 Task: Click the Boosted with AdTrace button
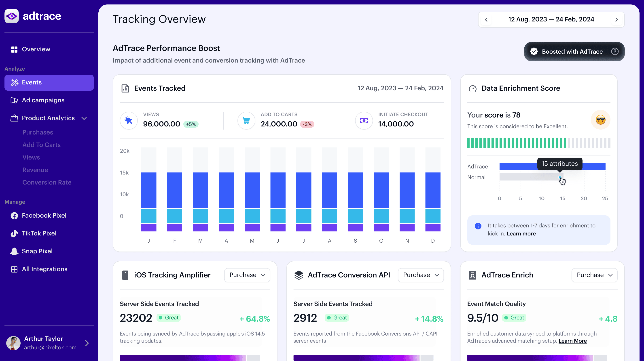[x=574, y=51]
